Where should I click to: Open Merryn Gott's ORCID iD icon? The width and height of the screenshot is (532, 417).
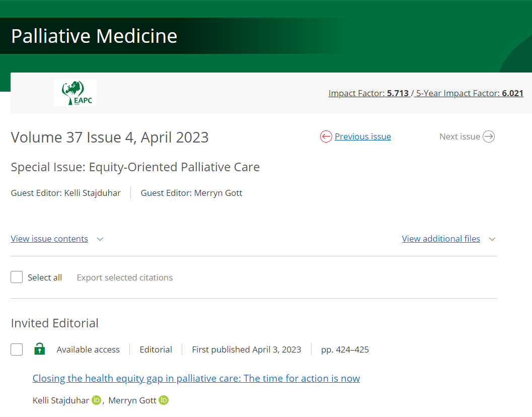(164, 400)
